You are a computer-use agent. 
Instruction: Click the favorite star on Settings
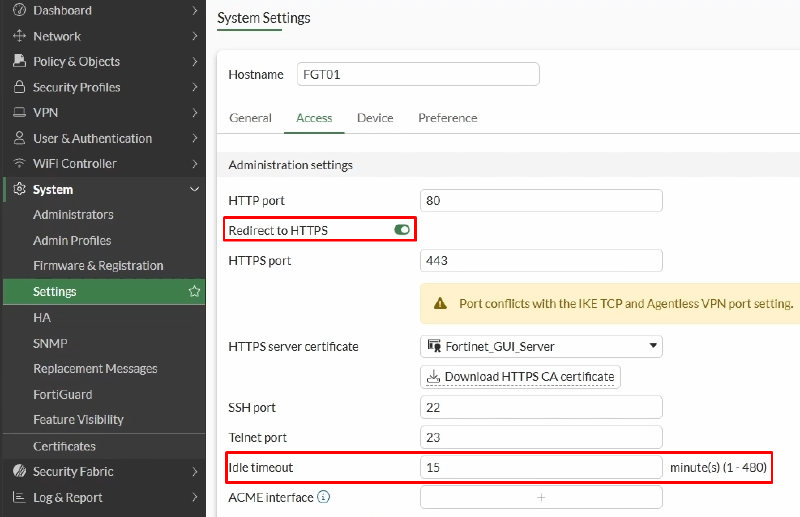pos(194,291)
